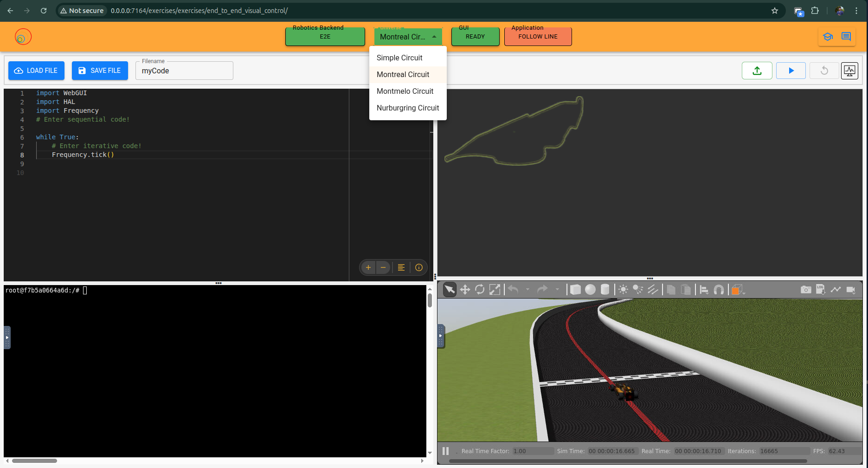Activate the Gazebo rotate mode tool

(480, 290)
